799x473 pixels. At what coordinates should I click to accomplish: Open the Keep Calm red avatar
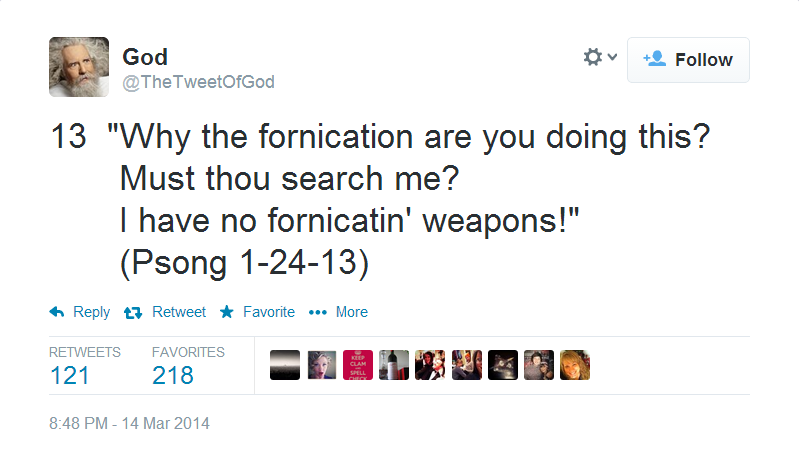pos(358,365)
